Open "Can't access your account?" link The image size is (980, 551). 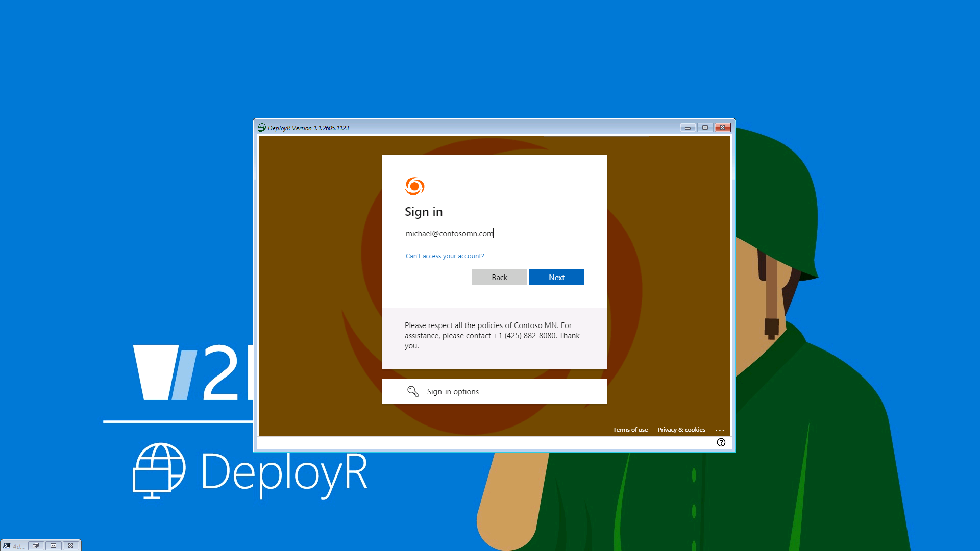445,256
